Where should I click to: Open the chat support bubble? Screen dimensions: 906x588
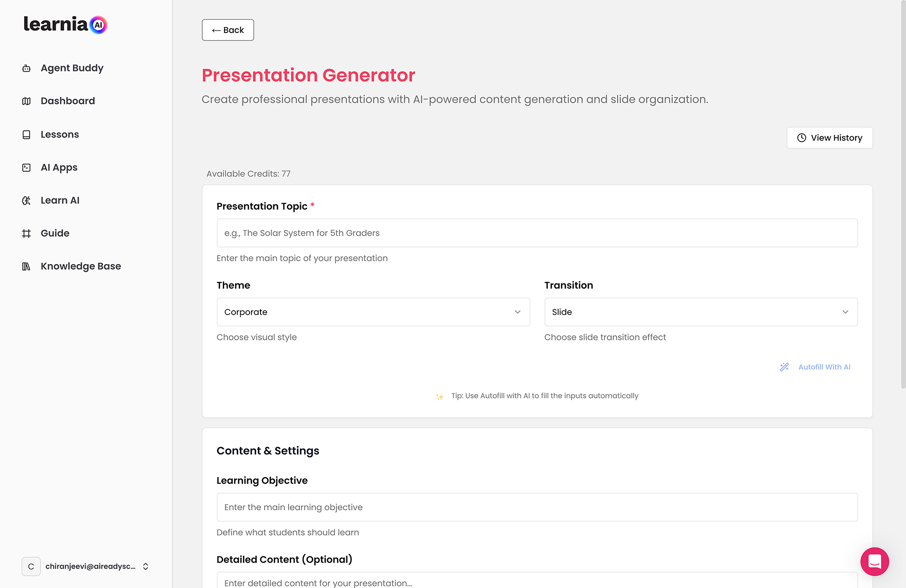874,561
